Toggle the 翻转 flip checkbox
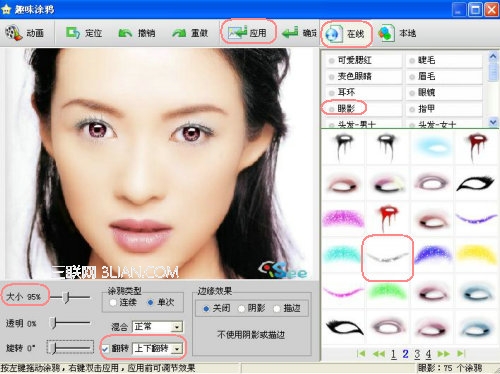500x374 pixels. (x=105, y=349)
